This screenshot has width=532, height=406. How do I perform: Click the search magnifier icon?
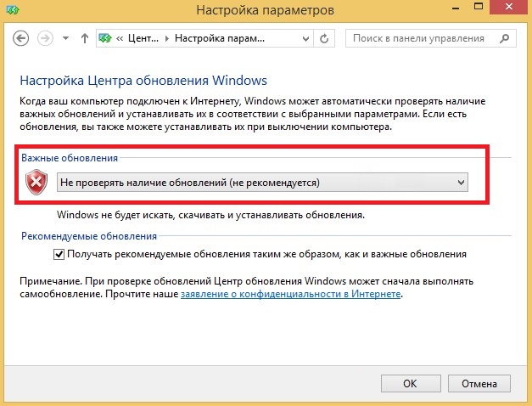pos(505,38)
